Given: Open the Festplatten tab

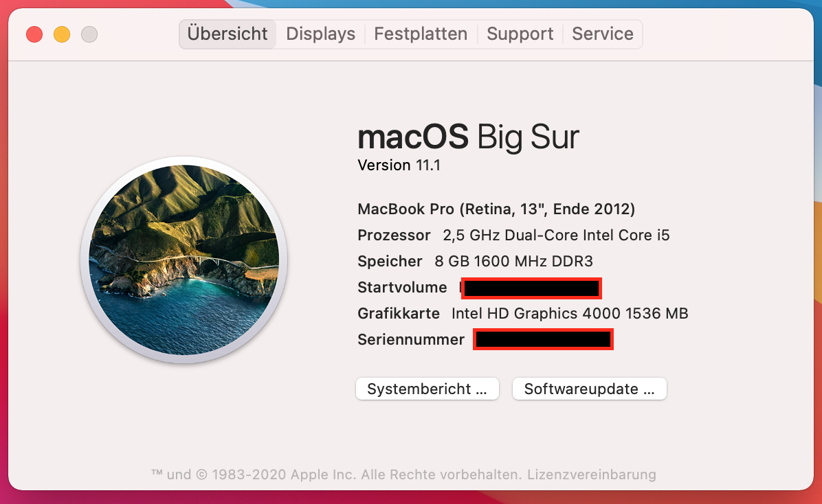Looking at the screenshot, I should (x=421, y=34).
